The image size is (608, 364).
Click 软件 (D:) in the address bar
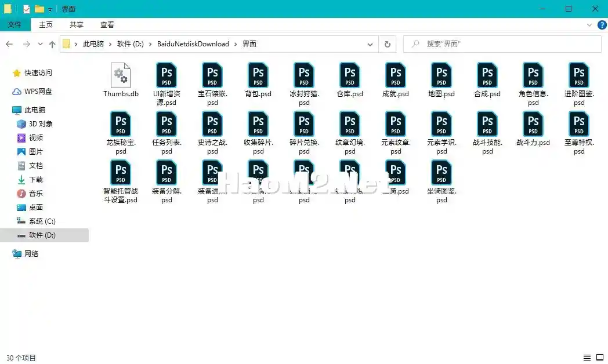coord(131,44)
